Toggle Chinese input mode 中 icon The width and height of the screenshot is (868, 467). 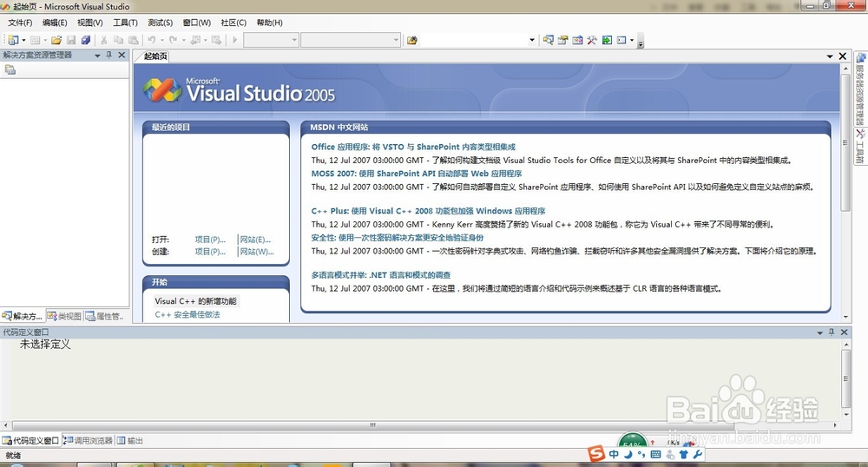click(614, 454)
